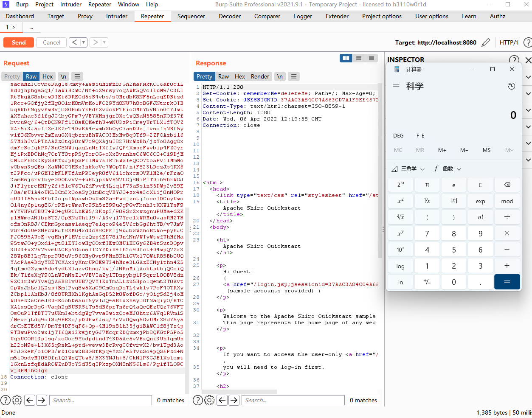The image size is (532, 418).
Task: Click Calculator M+ memory add
Action: click(x=442, y=150)
